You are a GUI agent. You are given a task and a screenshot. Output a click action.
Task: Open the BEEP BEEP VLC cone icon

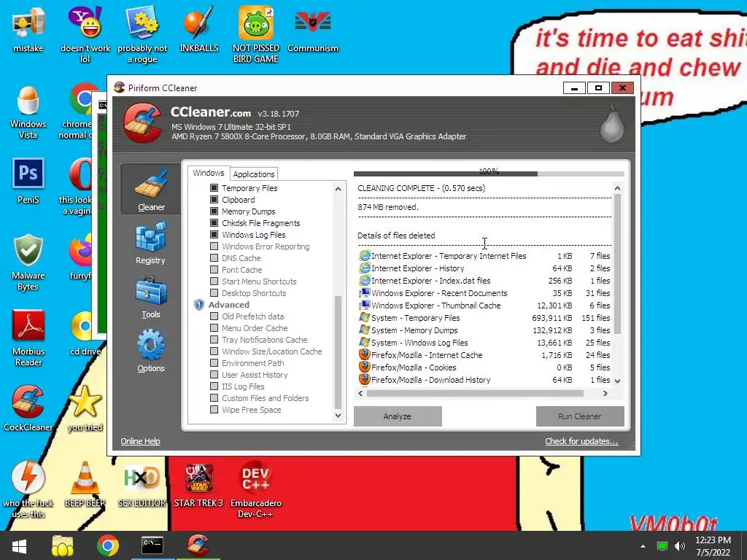pyautogui.click(x=85, y=484)
